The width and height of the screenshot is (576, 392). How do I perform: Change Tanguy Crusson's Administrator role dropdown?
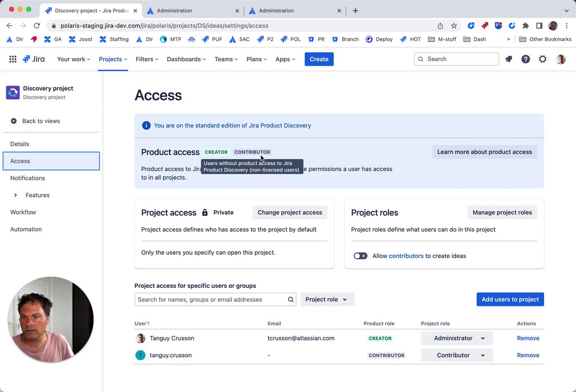point(457,338)
